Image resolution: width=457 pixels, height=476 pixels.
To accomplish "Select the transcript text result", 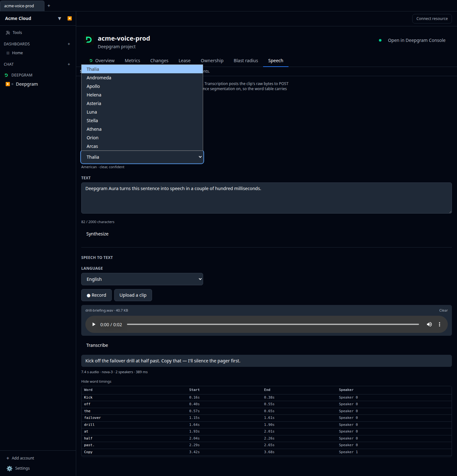I will click(x=267, y=361).
